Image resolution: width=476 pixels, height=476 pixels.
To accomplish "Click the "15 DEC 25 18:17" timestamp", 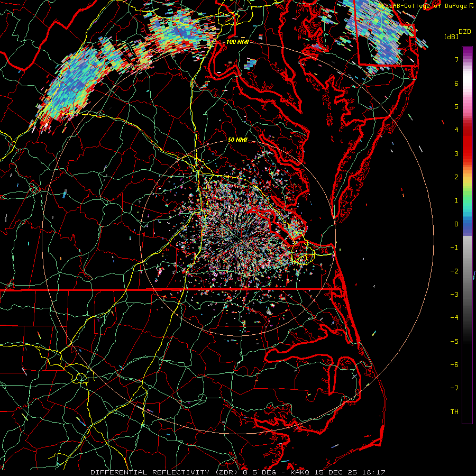I will point(349,472).
